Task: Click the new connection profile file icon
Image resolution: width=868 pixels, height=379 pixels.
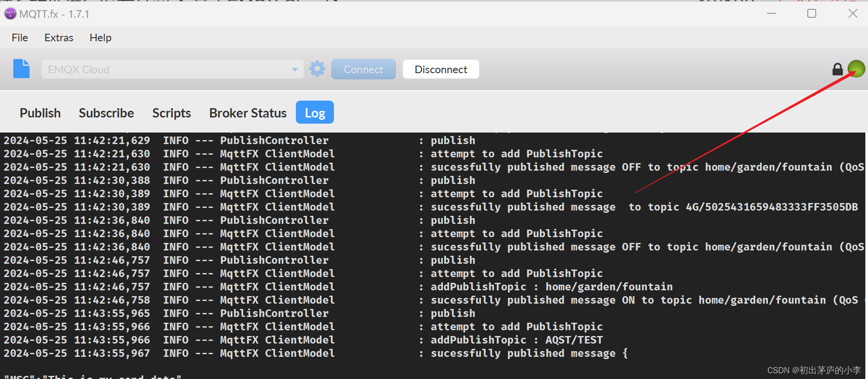Action: [21, 69]
